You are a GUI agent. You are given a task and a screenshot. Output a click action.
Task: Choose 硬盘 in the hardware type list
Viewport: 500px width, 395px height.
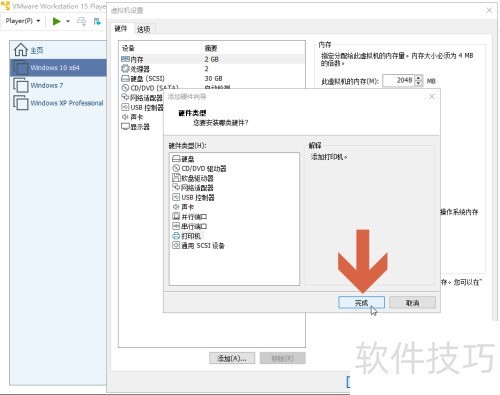(183, 159)
